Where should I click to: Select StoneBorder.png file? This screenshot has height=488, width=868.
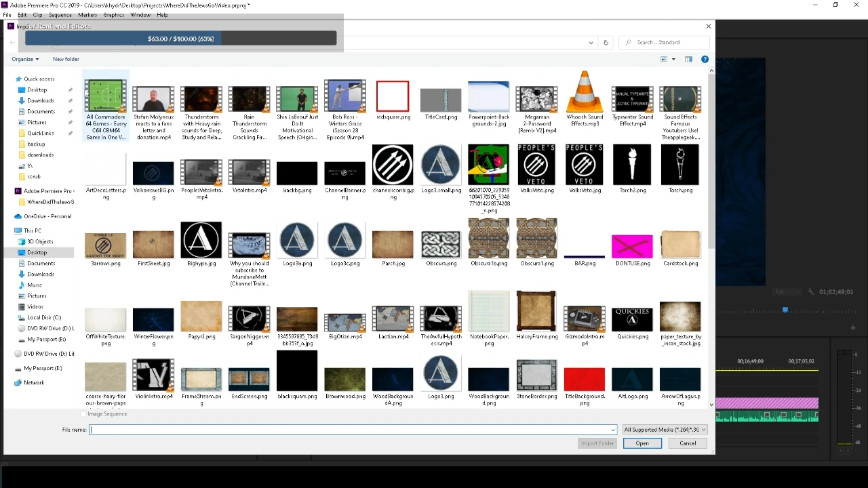pyautogui.click(x=536, y=380)
